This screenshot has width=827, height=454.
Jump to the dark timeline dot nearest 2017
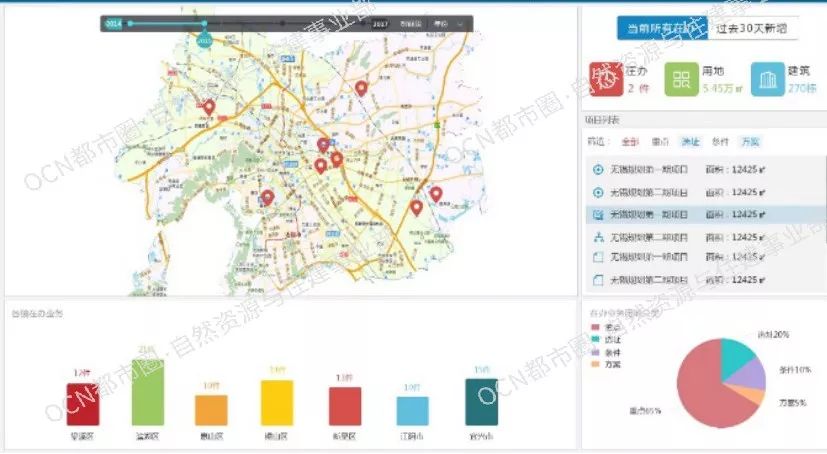click(362, 24)
